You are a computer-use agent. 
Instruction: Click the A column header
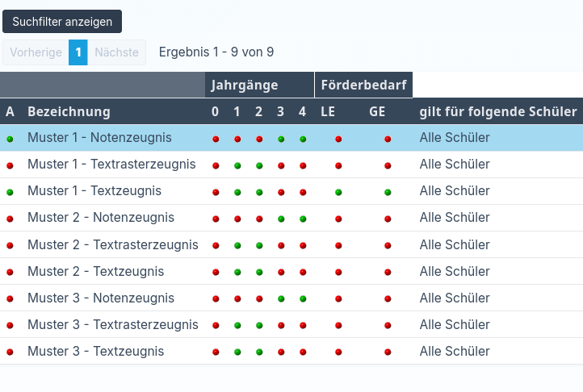[10, 111]
